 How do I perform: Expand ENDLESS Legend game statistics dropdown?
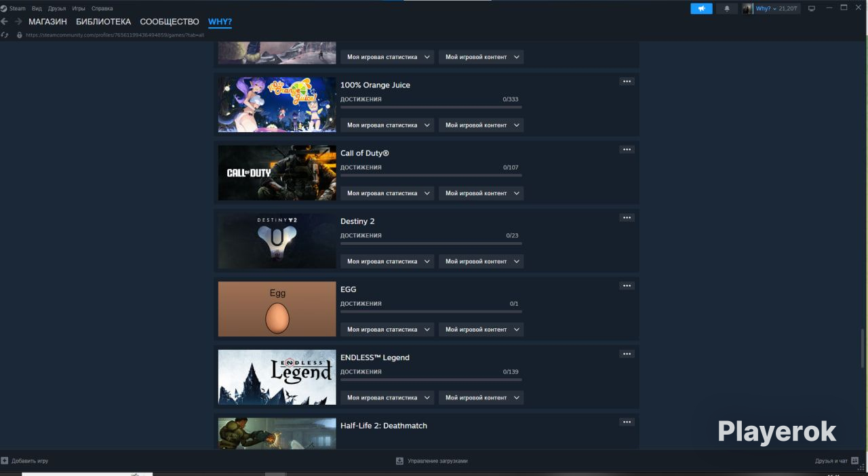pos(387,397)
